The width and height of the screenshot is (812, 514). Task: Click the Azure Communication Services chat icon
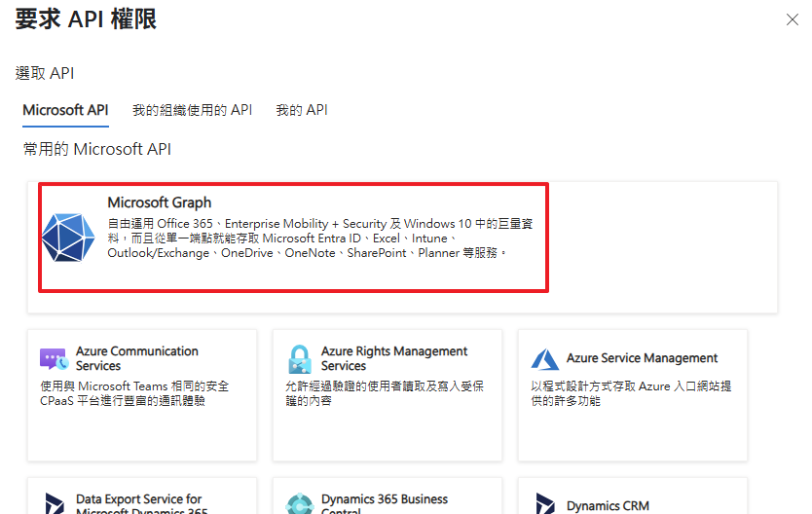coord(54,358)
